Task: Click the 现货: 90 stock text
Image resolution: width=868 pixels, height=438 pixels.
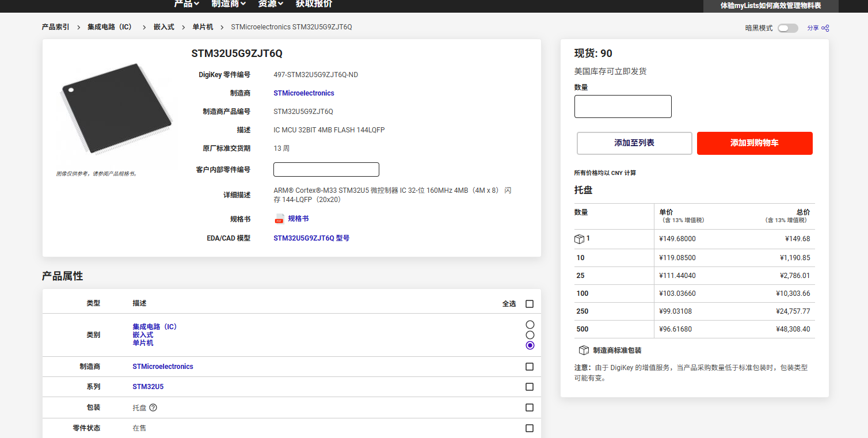Action: [593, 54]
